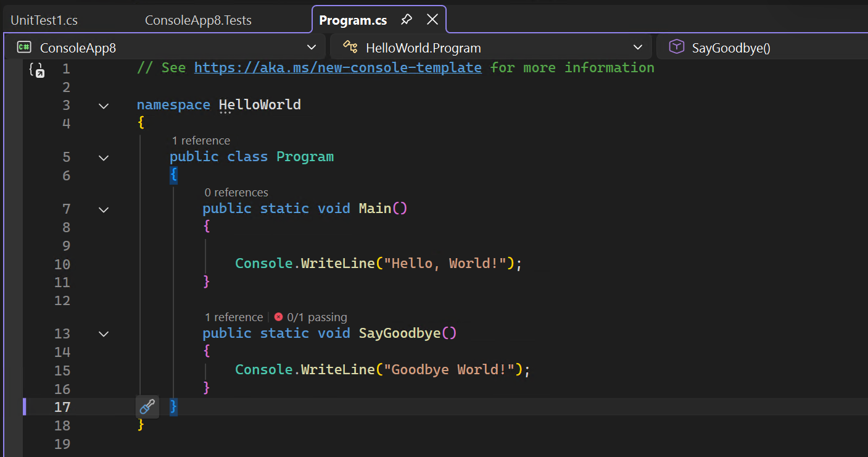Click line number 10 in the margin
Screen dimensions: 868x457
62,264
